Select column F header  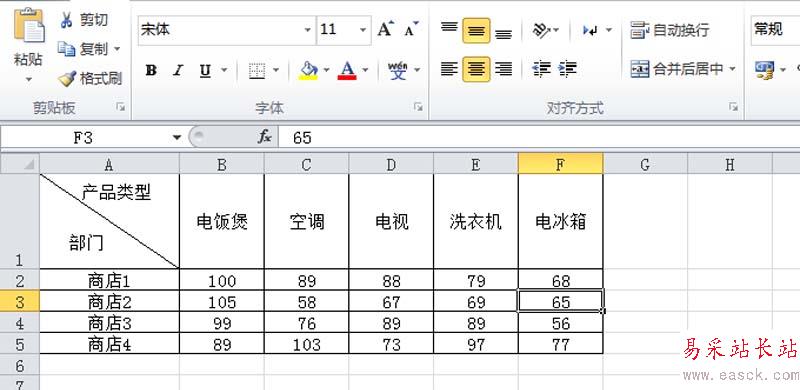[560, 164]
